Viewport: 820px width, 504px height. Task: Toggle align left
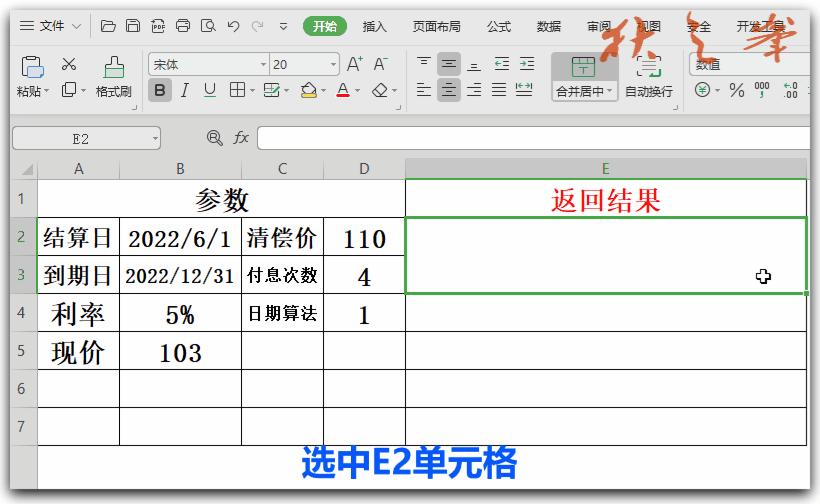click(424, 90)
